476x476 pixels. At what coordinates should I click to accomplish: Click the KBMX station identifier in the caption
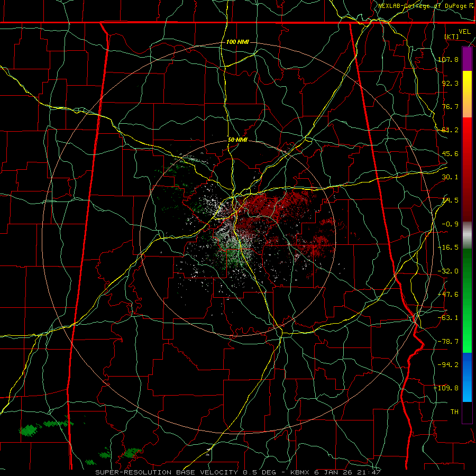click(300, 472)
